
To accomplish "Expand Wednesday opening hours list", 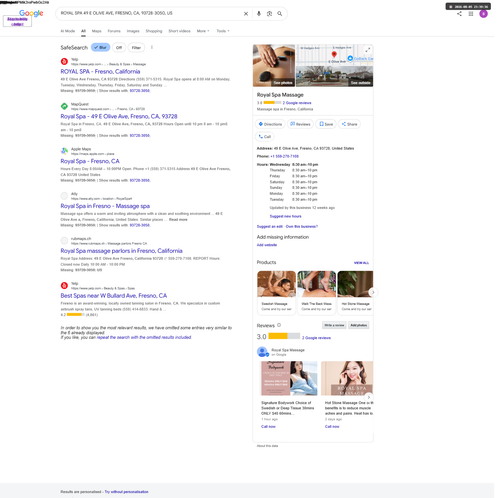I will [287, 164].
